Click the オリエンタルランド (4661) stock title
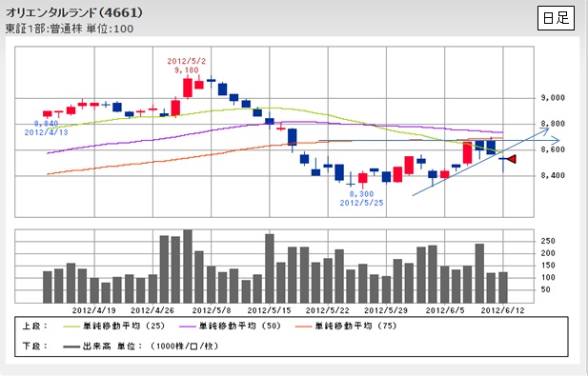Image resolution: width=588 pixels, height=376 pixels. click(74, 12)
